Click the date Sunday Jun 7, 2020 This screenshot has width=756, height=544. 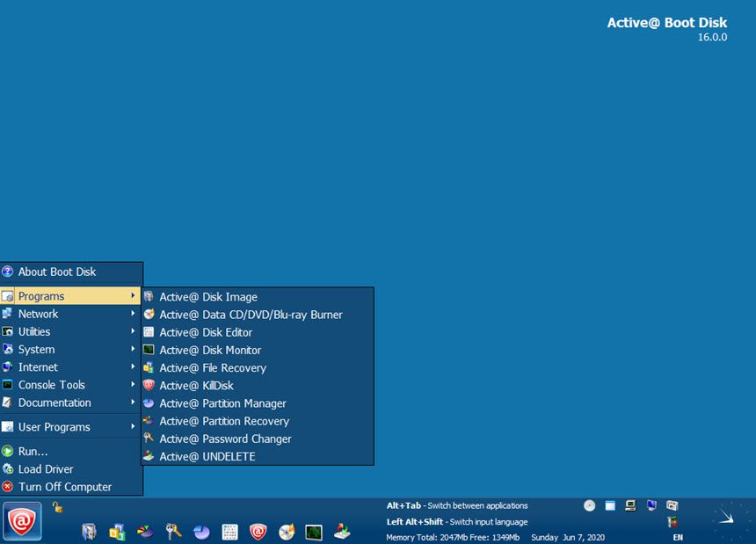(568, 537)
